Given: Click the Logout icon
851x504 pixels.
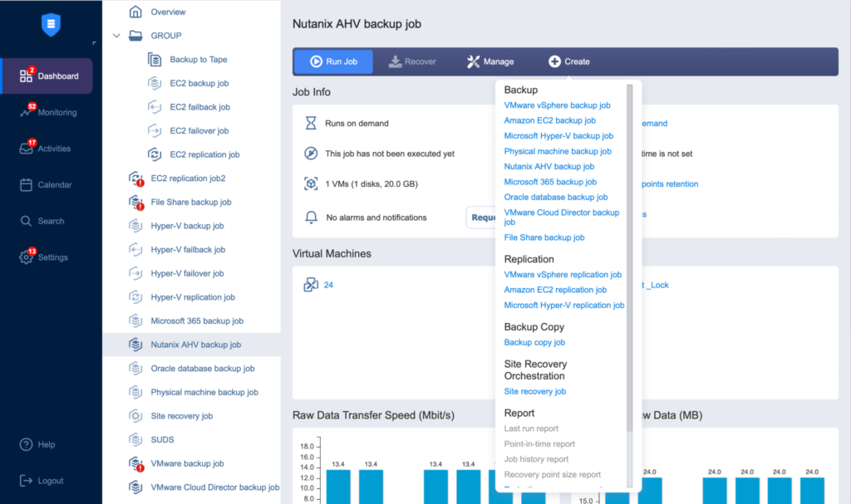Looking at the screenshot, I should [26, 481].
